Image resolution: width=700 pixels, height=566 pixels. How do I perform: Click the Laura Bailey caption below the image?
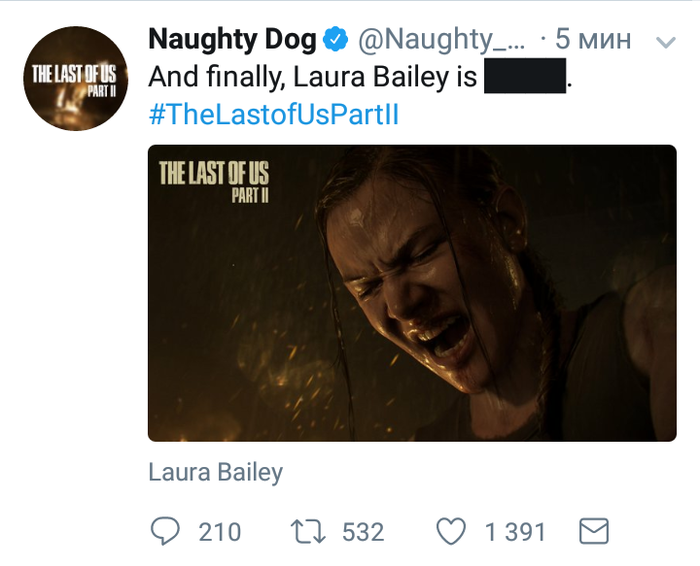pos(215,472)
